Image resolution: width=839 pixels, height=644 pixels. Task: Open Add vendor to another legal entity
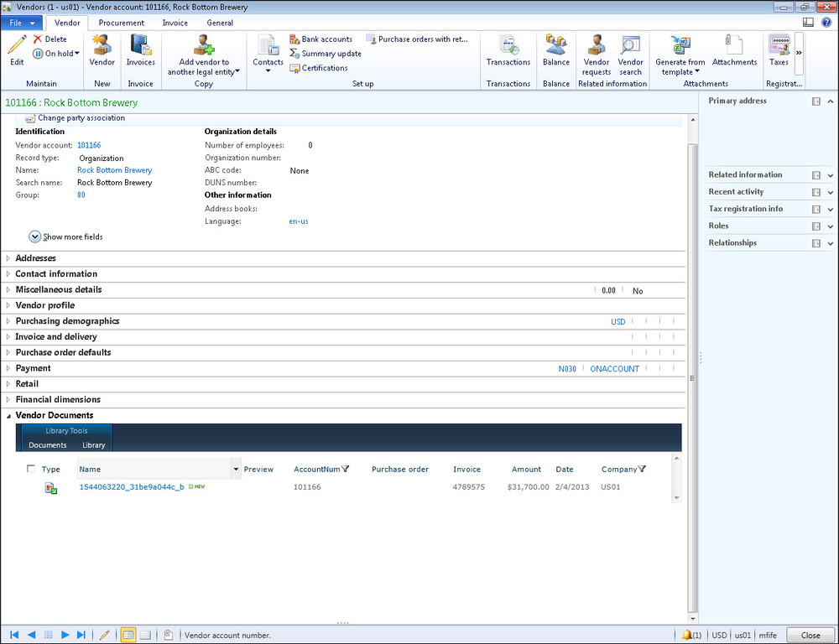(204, 55)
